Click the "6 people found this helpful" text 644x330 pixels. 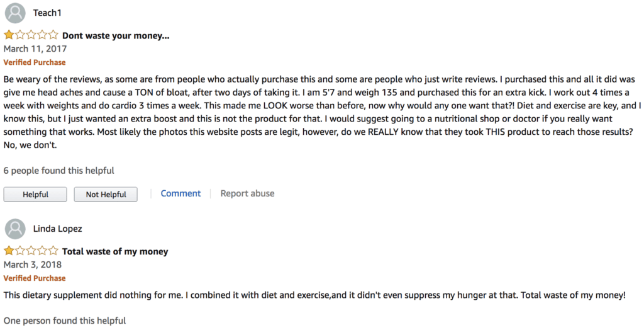tap(59, 170)
